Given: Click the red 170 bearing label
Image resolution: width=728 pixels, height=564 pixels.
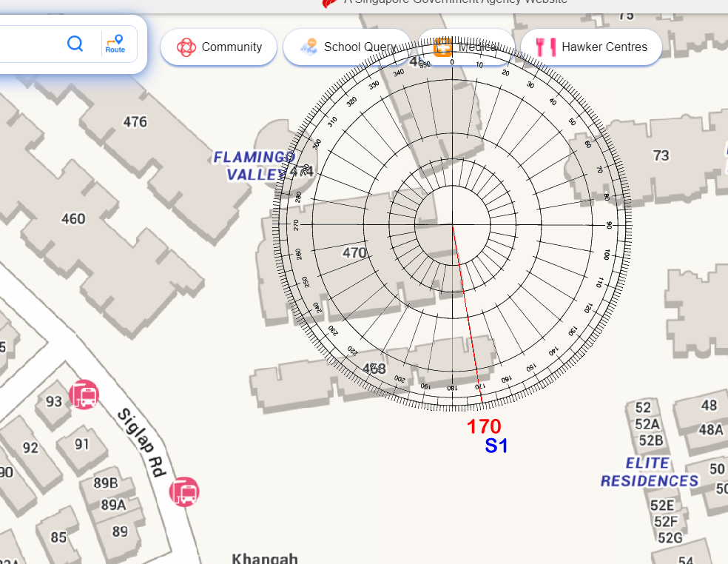Looking at the screenshot, I should click(x=484, y=427).
